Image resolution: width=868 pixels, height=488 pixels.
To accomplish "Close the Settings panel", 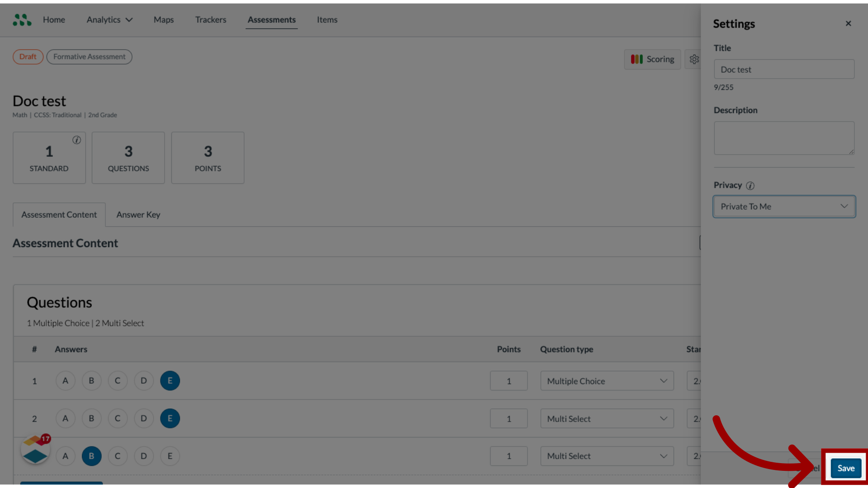I will pos(848,23).
